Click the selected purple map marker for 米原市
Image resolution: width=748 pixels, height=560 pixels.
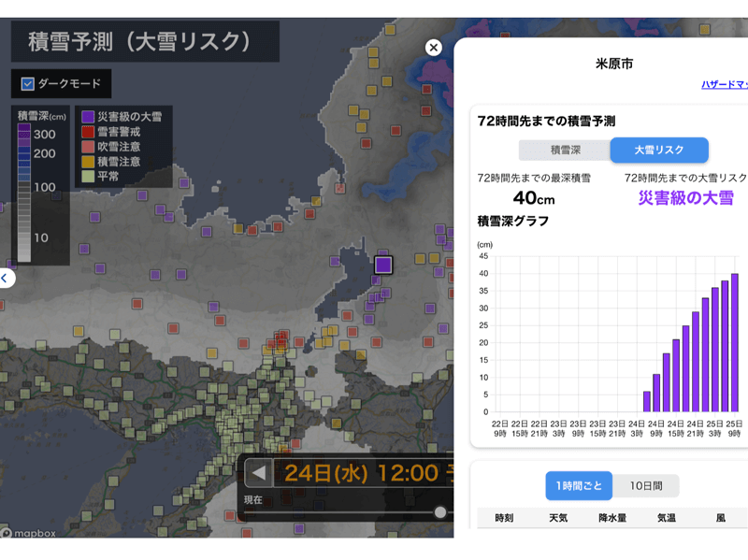(x=382, y=265)
